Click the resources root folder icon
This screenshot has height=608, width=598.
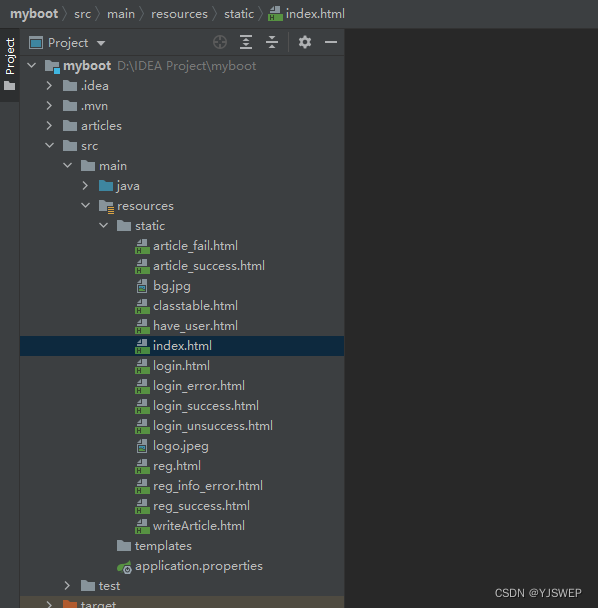106,207
